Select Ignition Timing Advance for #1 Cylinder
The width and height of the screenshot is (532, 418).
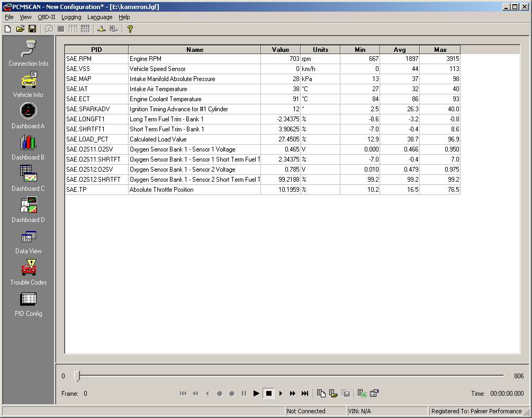click(x=194, y=109)
